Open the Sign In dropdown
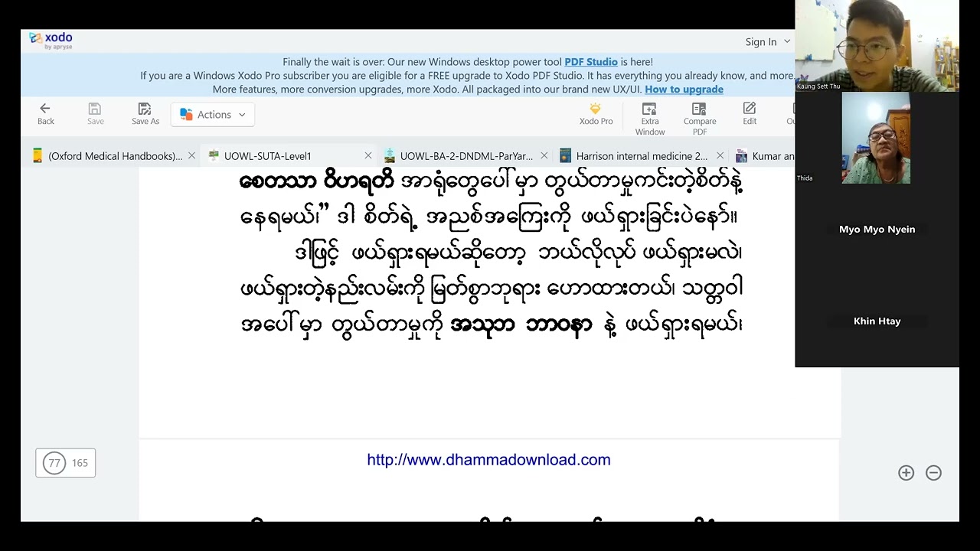 (x=768, y=42)
